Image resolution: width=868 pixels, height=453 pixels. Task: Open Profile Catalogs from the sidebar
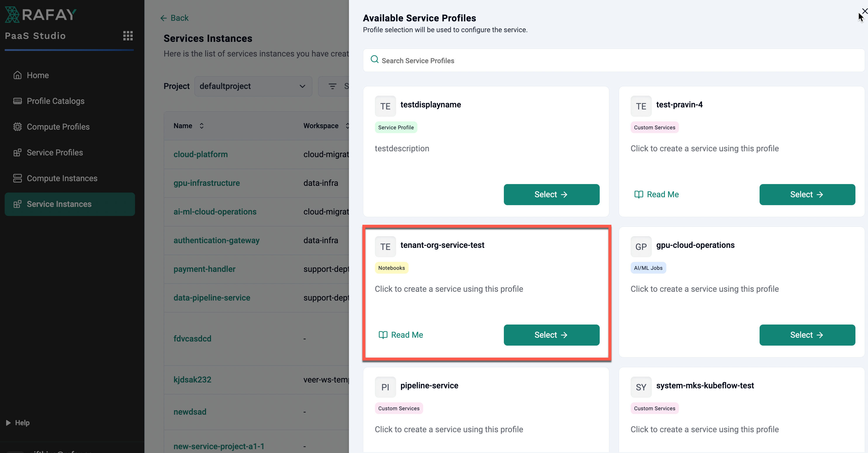coord(55,101)
